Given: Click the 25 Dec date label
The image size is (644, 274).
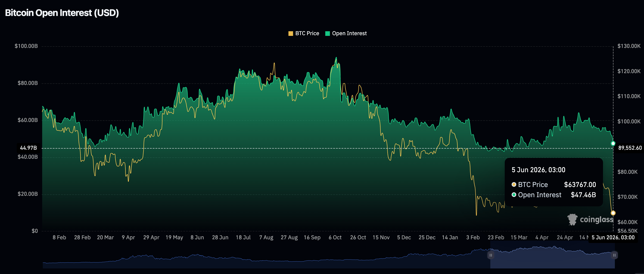Looking at the screenshot, I should coord(427,237).
